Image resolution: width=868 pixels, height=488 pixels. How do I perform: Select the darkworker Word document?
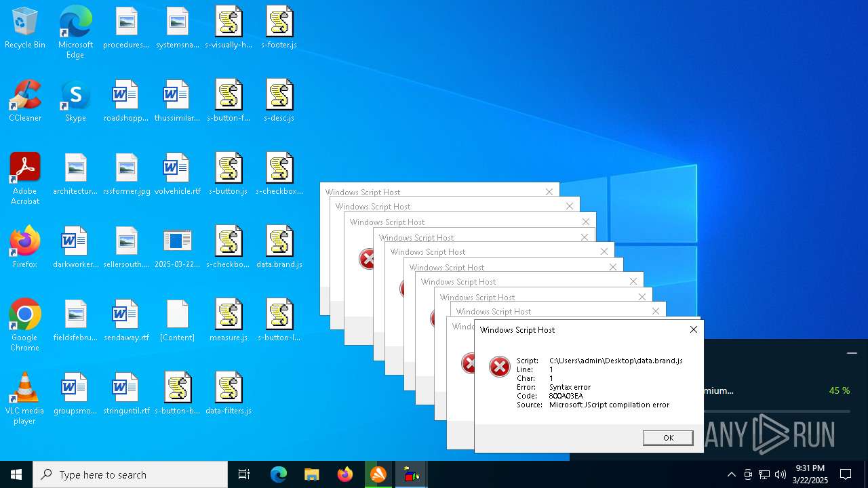(x=75, y=247)
